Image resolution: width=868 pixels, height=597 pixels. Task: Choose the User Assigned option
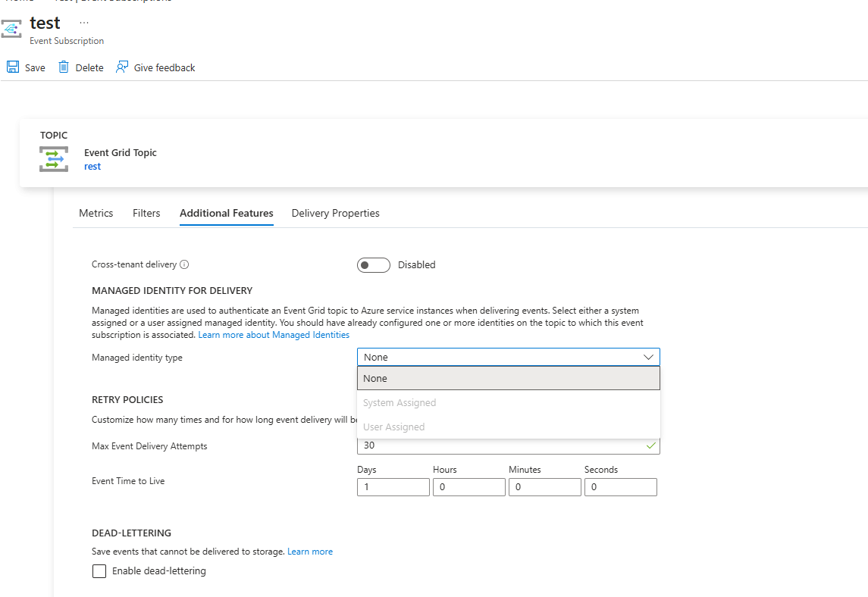click(508, 427)
